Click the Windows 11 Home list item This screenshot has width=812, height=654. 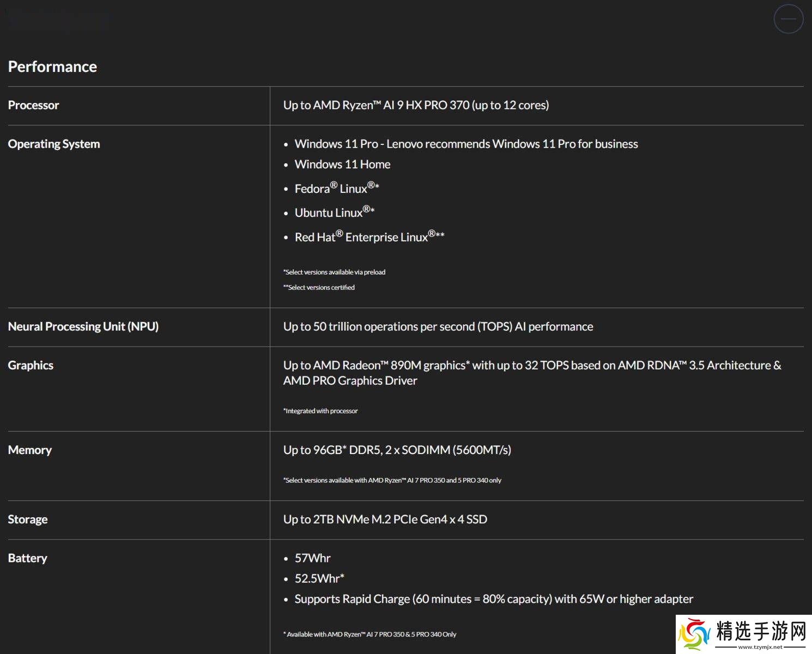tap(342, 165)
